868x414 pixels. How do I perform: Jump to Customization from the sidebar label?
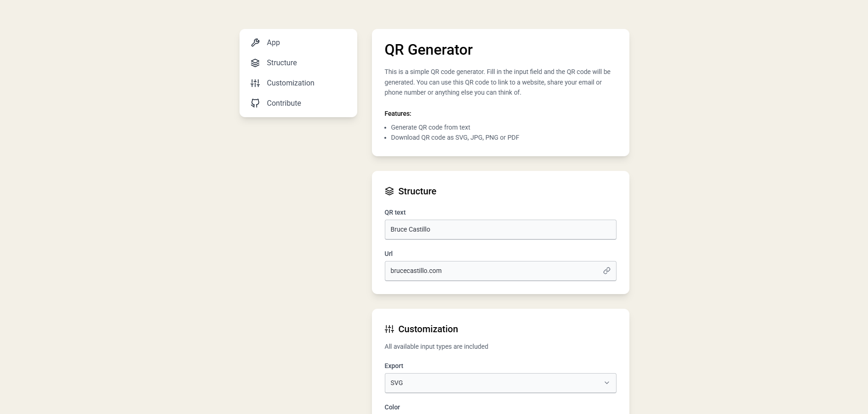click(x=290, y=83)
